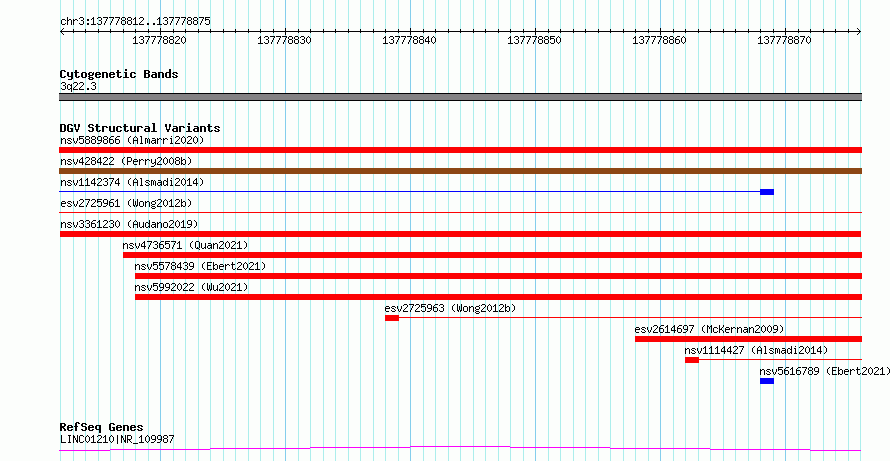Viewport: 890px width, 461px height.
Task: Click ruler position 137778830
Action: point(284,40)
